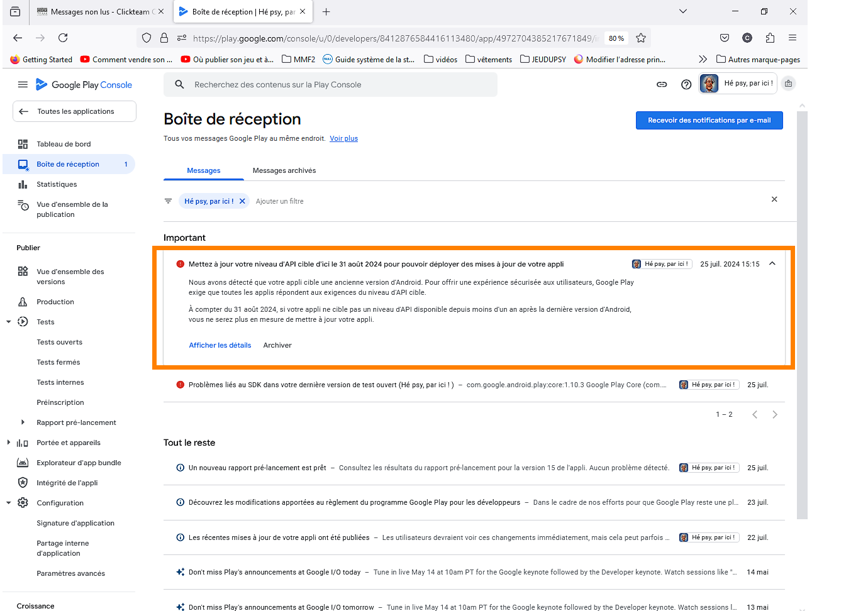Image resolution: width=868 pixels, height=611 pixels.
Task: Bookmark this page with the star icon
Action: pyautogui.click(x=641, y=38)
